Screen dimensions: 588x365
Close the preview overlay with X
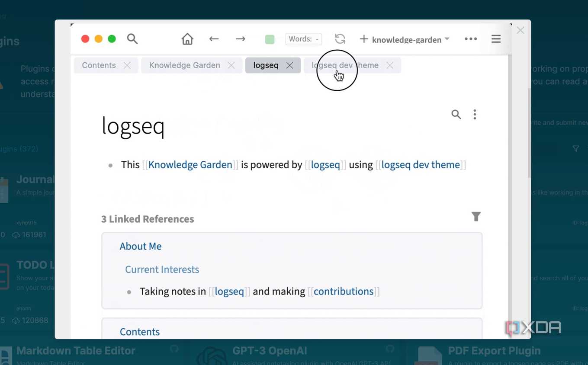pyautogui.click(x=521, y=30)
